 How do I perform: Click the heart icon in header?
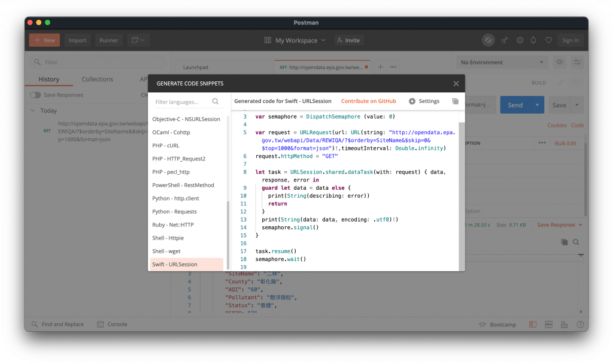(548, 40)
